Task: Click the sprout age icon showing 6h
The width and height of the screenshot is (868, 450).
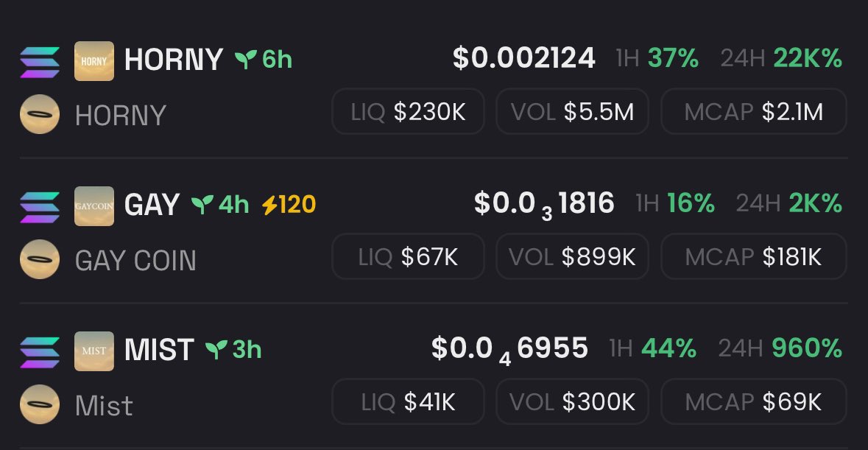Action: (246, 59)
